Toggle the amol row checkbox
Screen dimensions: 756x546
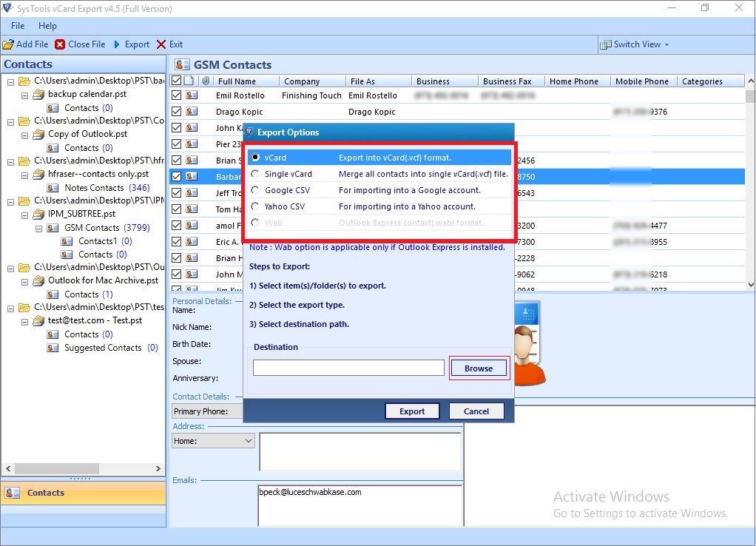[x=177, y=226]
